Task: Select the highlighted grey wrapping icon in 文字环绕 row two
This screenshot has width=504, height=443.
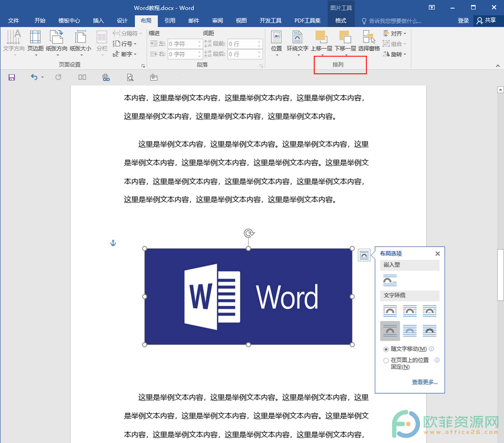Action: point(390,331)
